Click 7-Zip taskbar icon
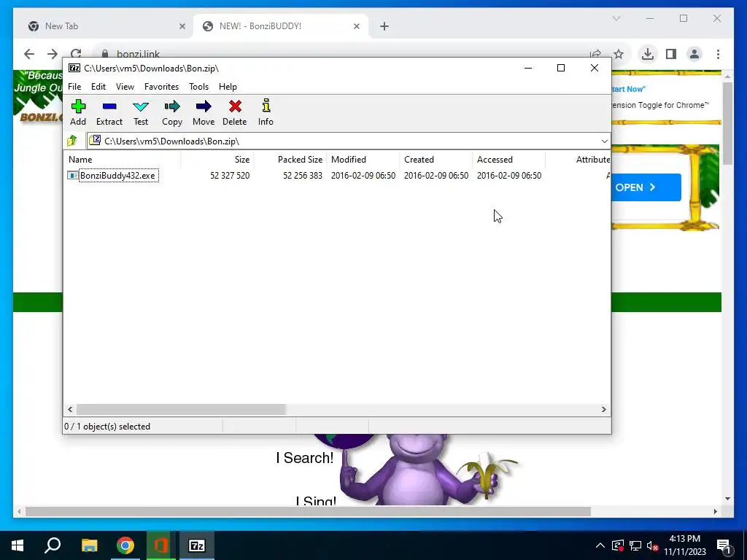This screenshot has width=747, height=560. pyautogui.click(x=197, y=545)
